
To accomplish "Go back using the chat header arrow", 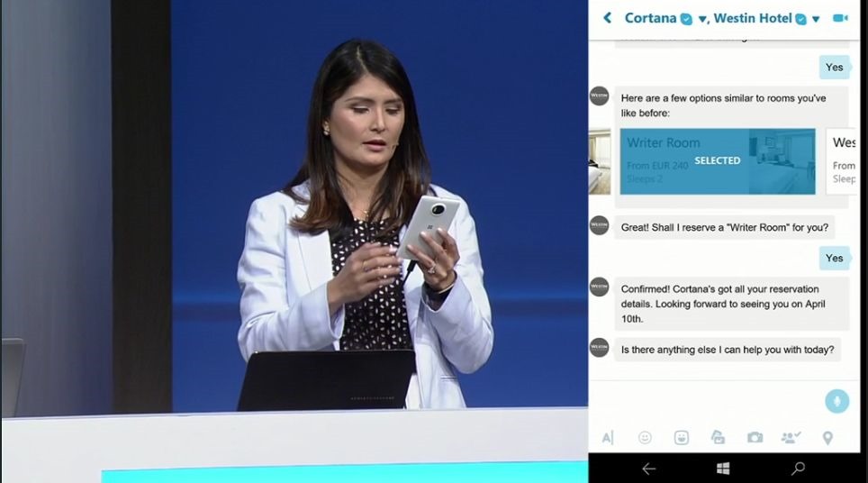I will click(x=607, y=18).
